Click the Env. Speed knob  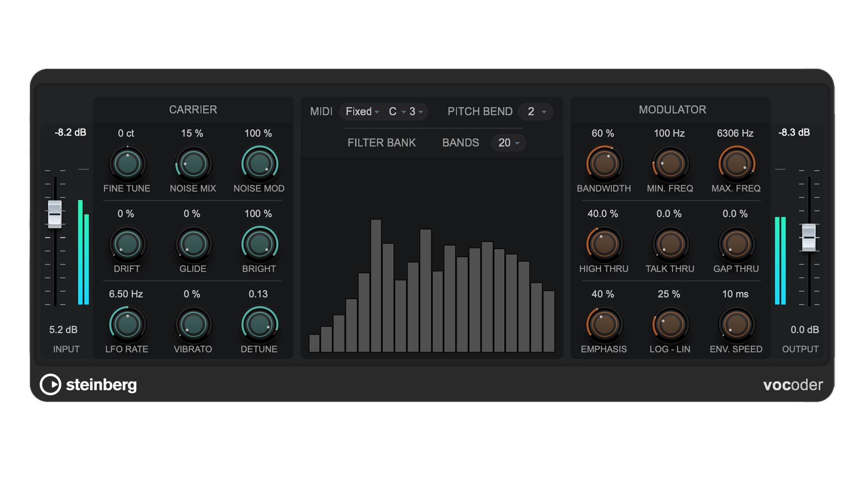736,324
